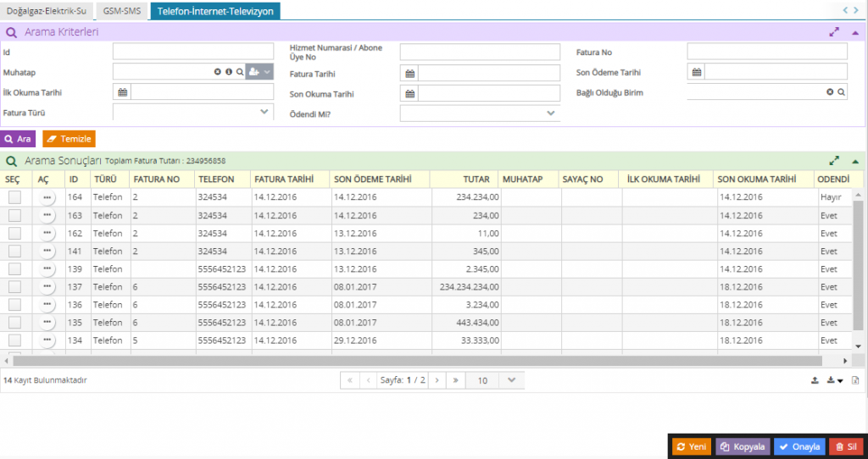This screenshot has width=868, height=459.
Task: Jump to last page of results
Action: coord(455,380)
